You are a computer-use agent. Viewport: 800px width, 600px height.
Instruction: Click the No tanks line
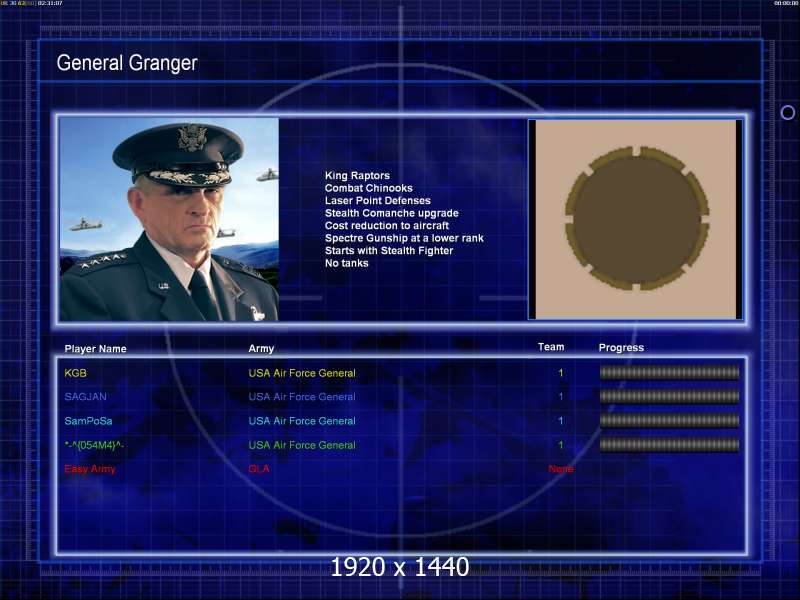click(x=346, y=263)
